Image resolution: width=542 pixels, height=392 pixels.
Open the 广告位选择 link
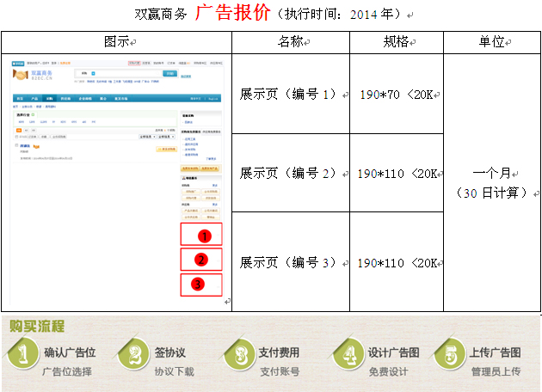click(69, 371)
